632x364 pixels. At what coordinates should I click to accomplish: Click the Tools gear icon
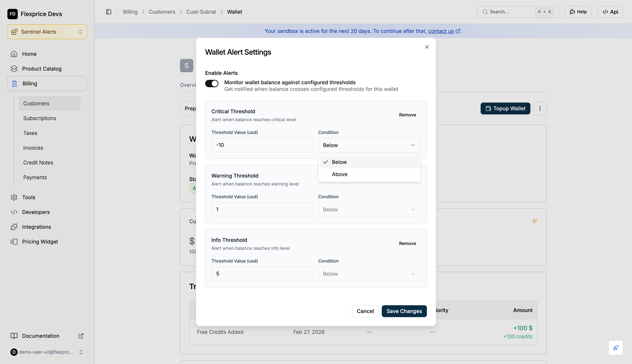(14, 197)
